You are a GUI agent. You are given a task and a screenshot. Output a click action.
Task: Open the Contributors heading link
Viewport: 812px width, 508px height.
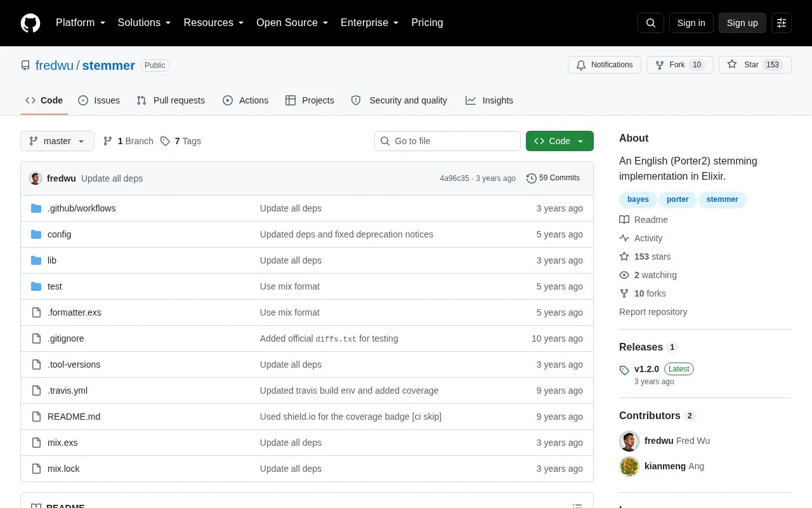click(x=657, y=416)
